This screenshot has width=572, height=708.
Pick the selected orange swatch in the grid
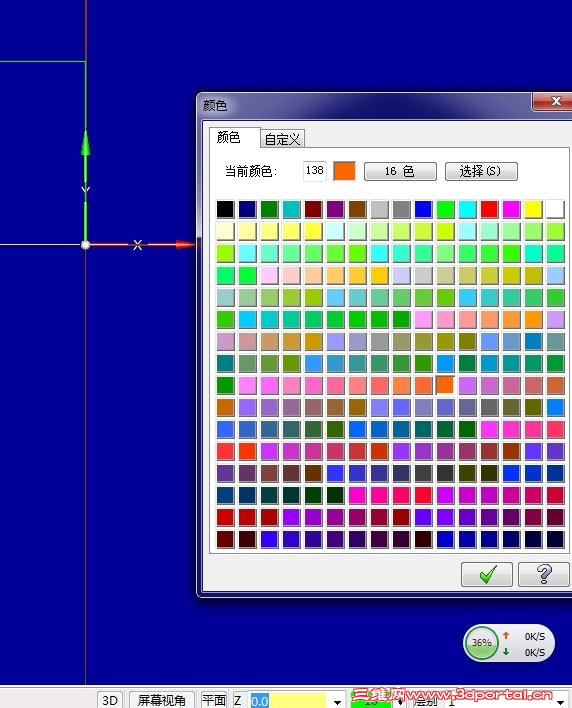(x=445, y=385)
